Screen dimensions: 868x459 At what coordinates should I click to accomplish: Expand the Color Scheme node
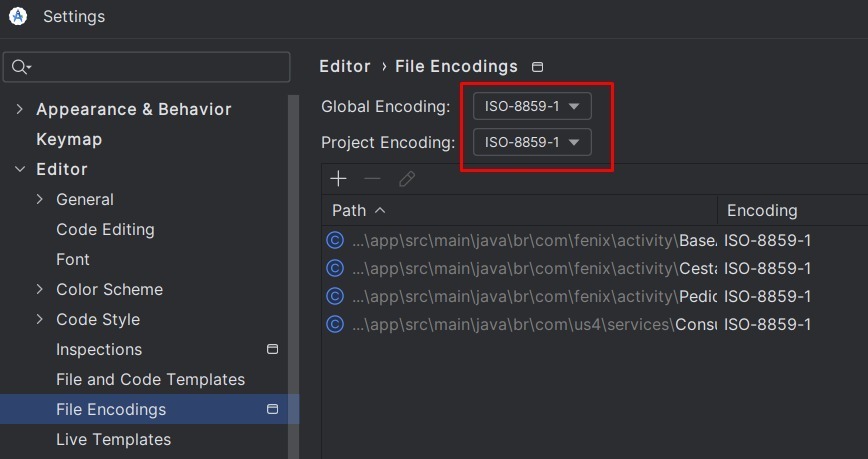[40, 289]
